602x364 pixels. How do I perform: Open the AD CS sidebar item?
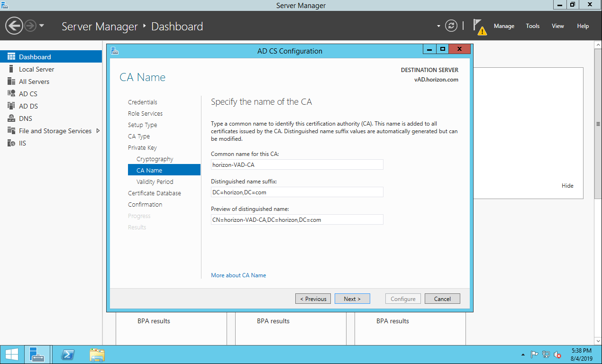coord(28,94)
